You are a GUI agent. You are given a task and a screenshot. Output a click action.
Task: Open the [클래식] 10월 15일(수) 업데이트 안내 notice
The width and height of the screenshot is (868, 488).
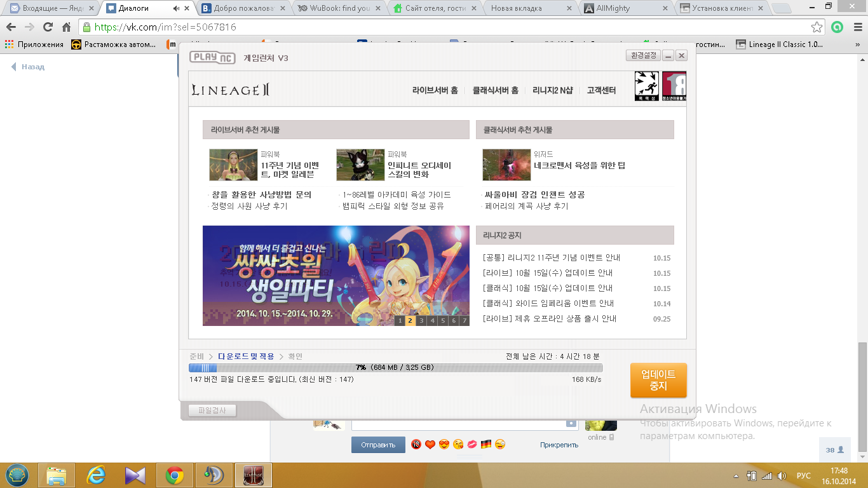(x=548, y=288)
